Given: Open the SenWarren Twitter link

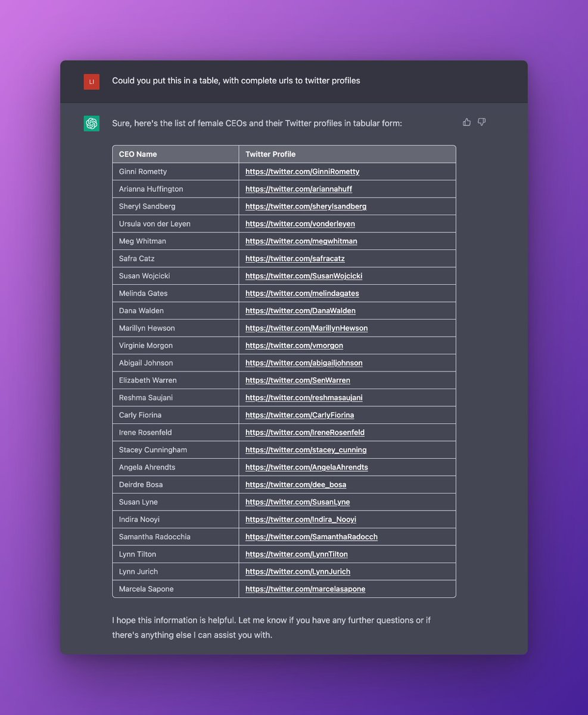Looking at the screenshot, I should (x=298, y=380).
